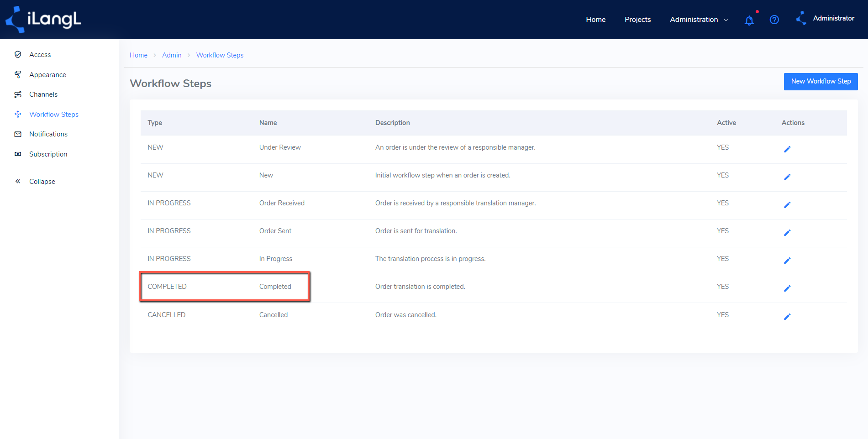The height and width of the screenshot is (439, 868).
Task: Open the Access settings page
Action: pyautogui.click(x=40, y=55)
